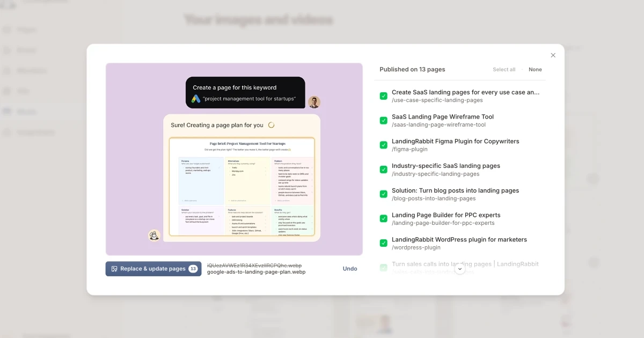Click the user avatar in the preview
Image resolution: width=644 pixels, height=338 pixels.
314,102
